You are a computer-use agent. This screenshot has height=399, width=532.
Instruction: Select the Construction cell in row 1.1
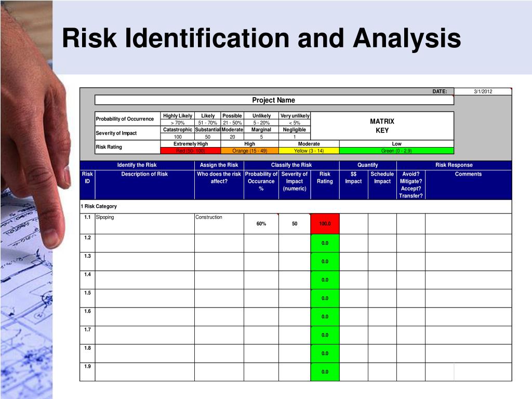(x=219, y=223)
